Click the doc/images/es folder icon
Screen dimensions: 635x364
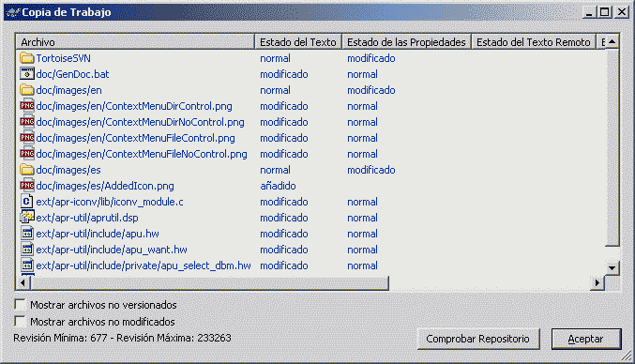click(26, 170)
